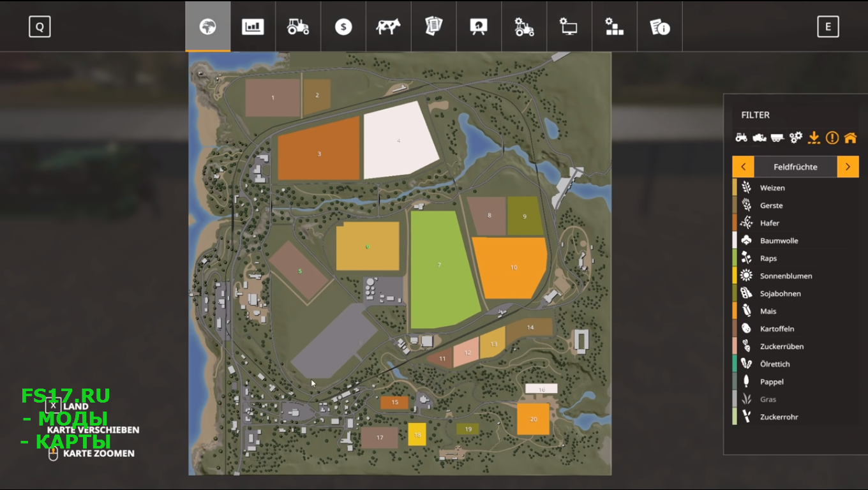
Task: Toggle Kartoffeln crop in the legend
Action: [795, 329]
